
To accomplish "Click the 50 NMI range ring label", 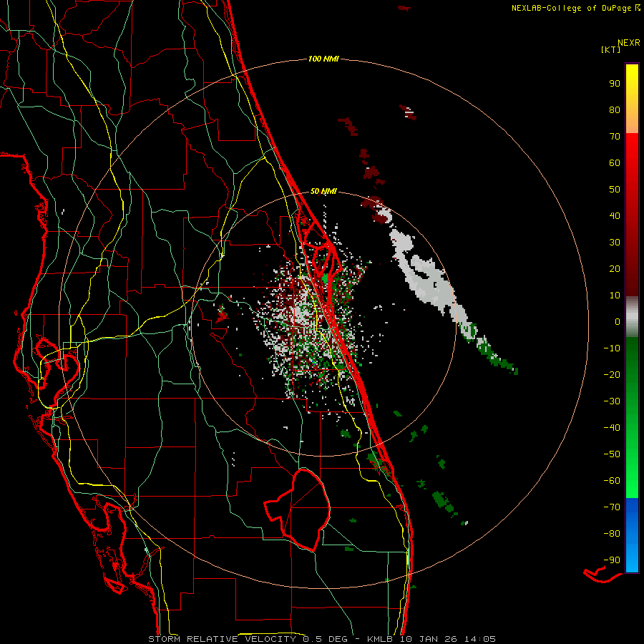I will pos(323,191).
